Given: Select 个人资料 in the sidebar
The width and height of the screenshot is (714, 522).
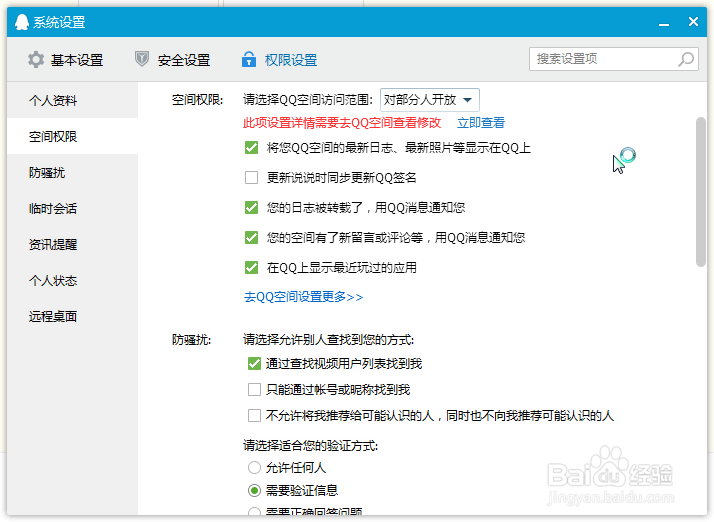Looking at the screenshot, I should (x=72, y=100).
